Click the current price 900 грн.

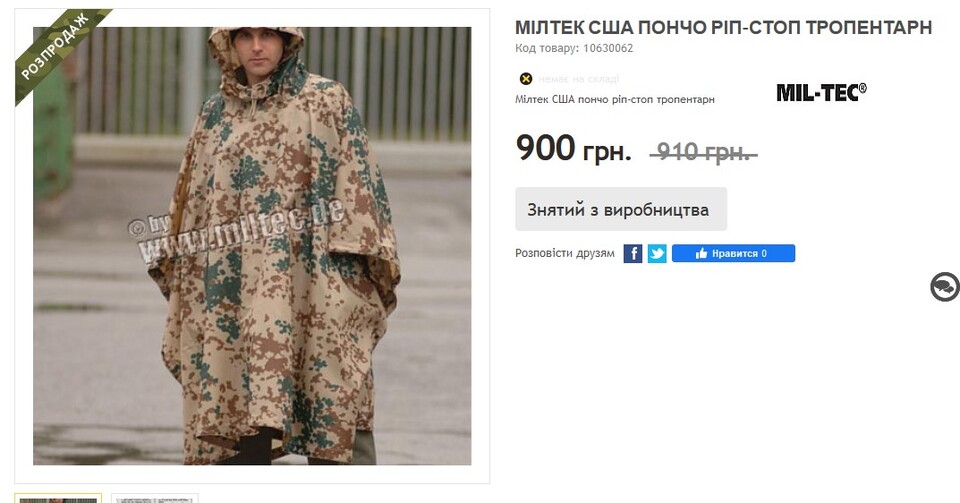tap(573, 149)
